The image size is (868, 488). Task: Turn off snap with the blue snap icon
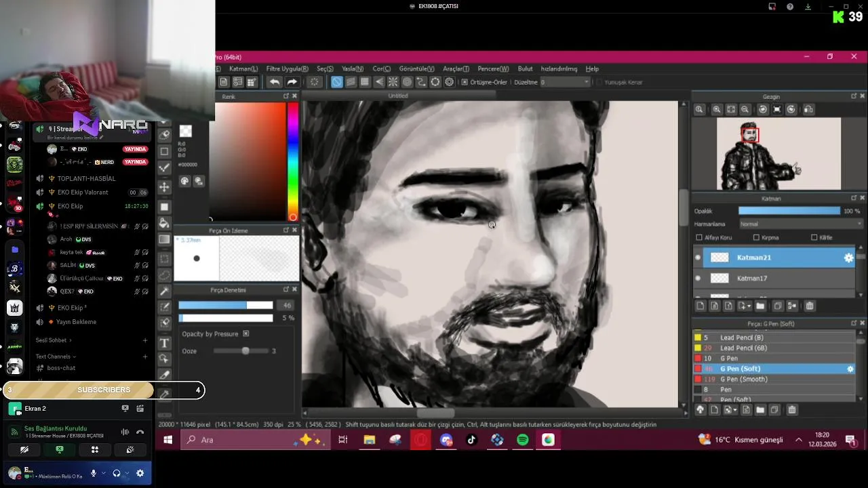(336, 82)
